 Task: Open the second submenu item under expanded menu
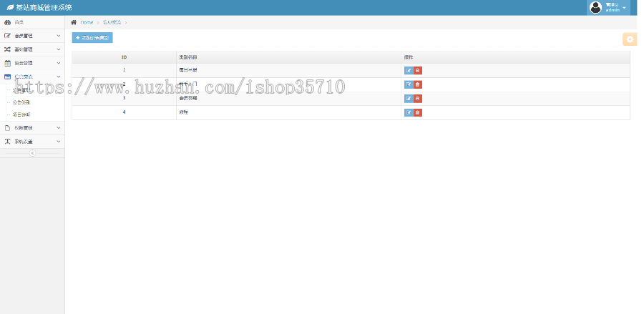coord(21,102)
